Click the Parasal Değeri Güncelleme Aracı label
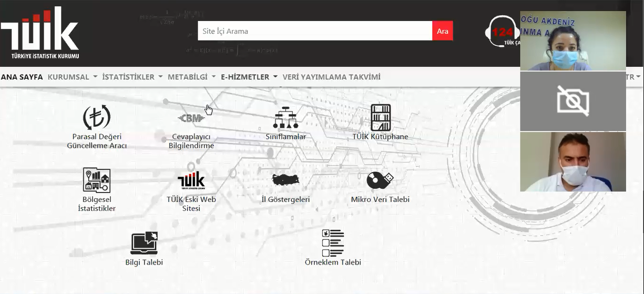 97,141
